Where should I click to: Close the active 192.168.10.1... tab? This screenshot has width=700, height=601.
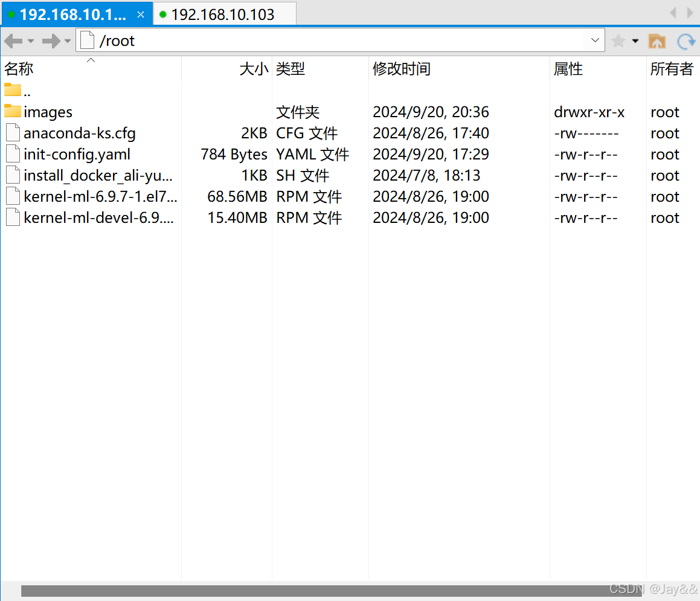click(x=141, y=14)
